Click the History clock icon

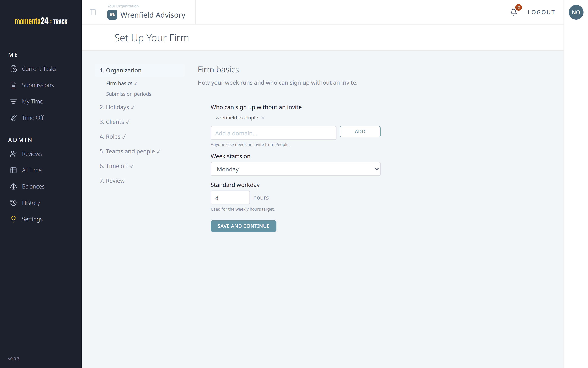point(14,203)
